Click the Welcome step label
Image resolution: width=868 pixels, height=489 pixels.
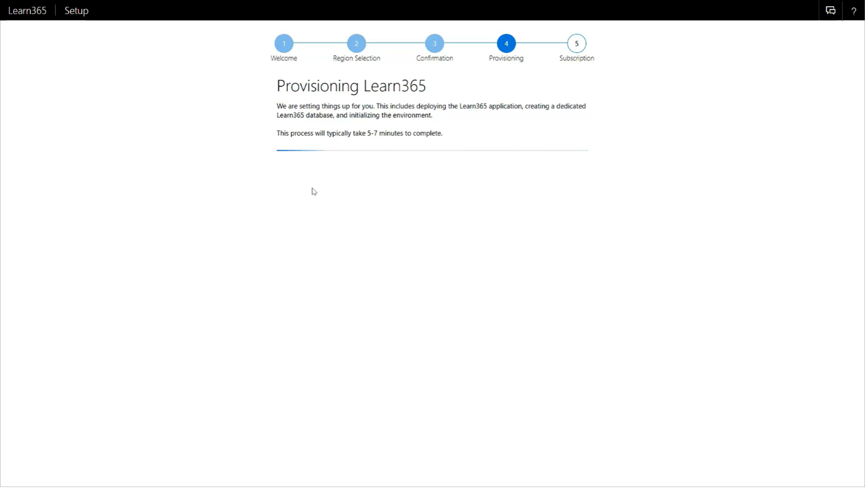[x=285, y=58]
